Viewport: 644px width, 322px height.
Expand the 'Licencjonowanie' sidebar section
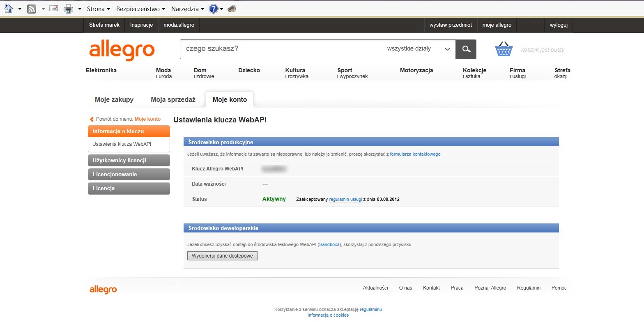pyautogui.click(x=129, y=174)
